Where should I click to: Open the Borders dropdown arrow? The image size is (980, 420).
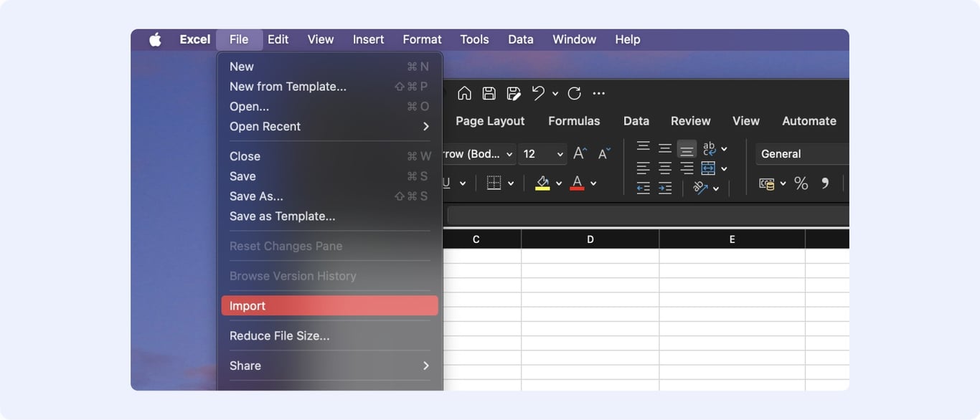point(510,183)
